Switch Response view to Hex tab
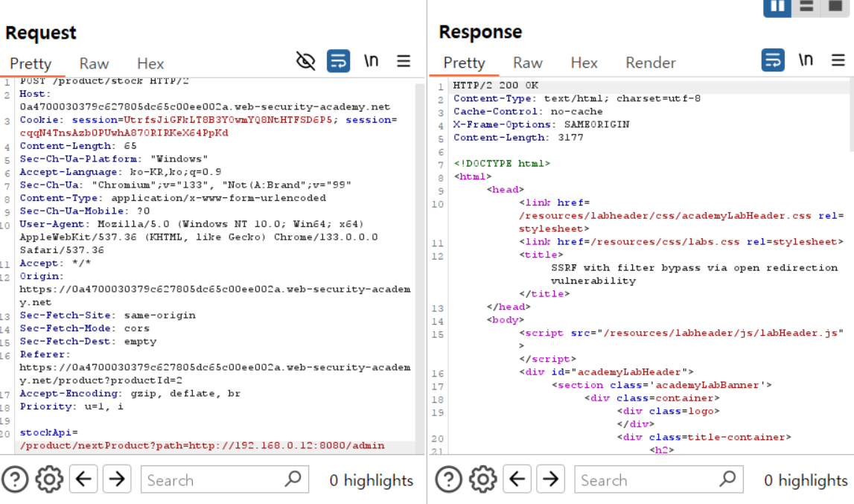Screen dimensions: 854x504 pos(584,63)
